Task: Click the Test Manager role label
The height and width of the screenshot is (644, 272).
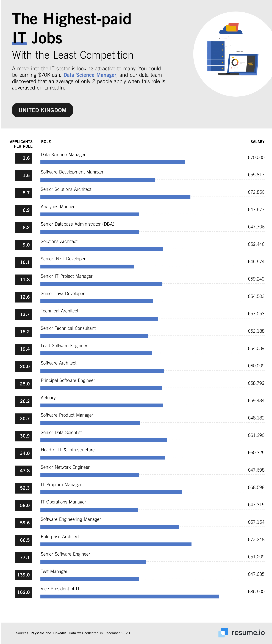Action: click(x=54, y=571)
